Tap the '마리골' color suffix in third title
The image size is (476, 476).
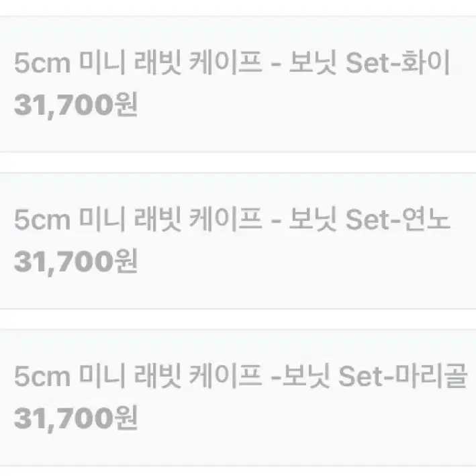coord(431,376)
